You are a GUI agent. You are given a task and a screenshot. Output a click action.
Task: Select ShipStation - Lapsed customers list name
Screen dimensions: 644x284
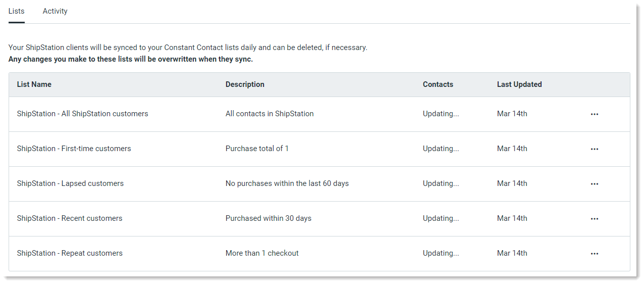click(x=70, y=183)
